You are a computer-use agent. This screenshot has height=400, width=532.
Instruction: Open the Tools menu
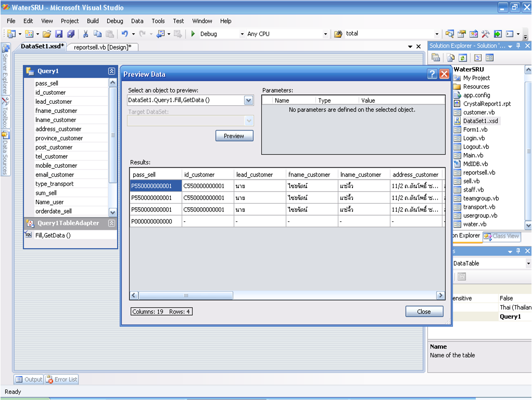pos(158,21)
